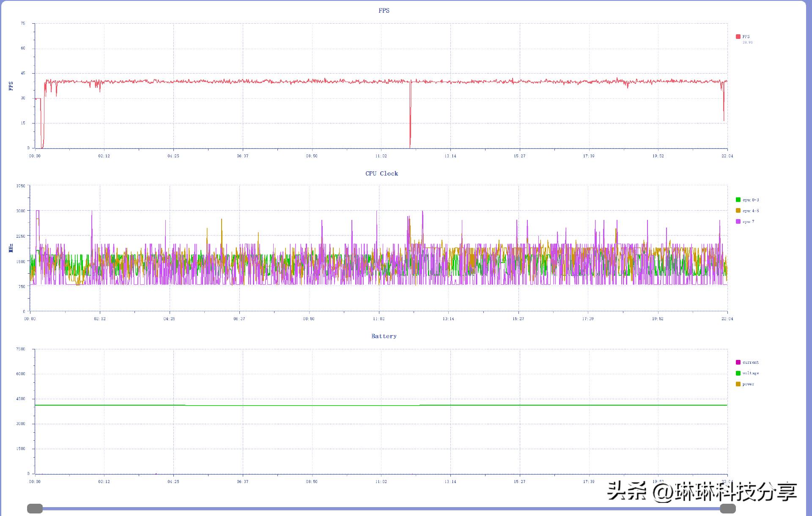Click the CPU Clock chart title

(381, 173)
